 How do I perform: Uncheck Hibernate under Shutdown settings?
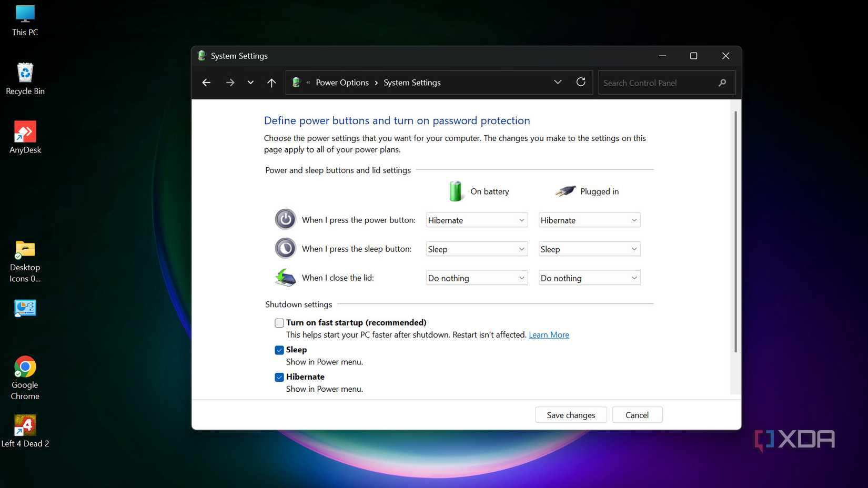[x=279, y=377]
